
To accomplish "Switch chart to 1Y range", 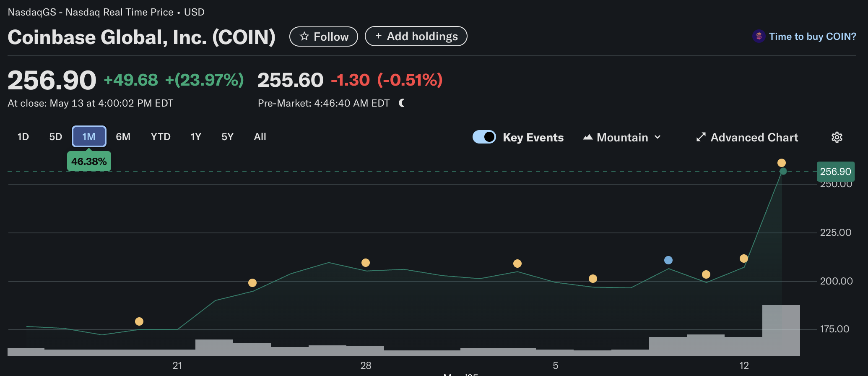I will pos(196,137).
